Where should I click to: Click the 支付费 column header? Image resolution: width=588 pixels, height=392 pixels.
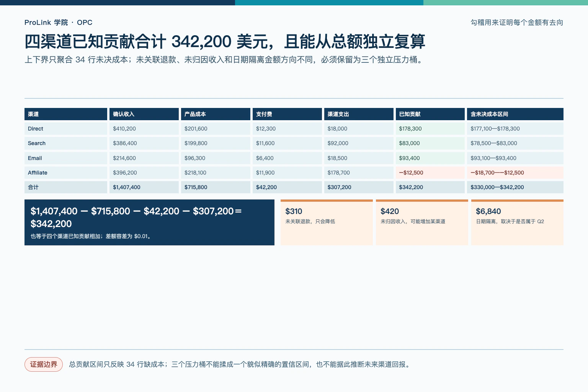point(287,114)
